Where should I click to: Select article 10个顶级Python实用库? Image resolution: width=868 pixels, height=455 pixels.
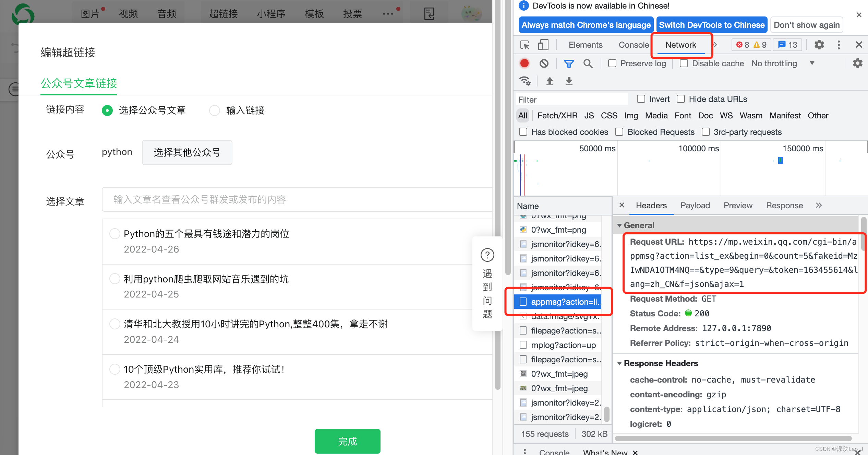pyautogui.click(x=114, y=369)
